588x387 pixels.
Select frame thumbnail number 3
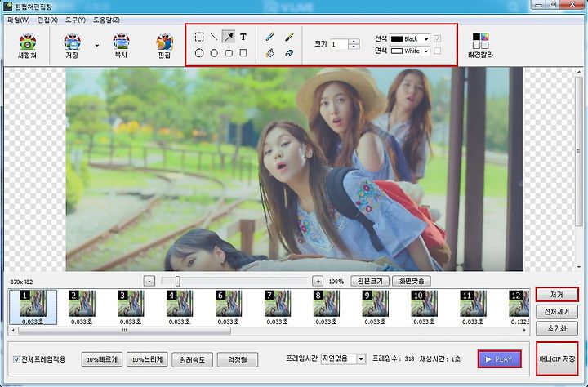pyautogui.click(x=131, y=307)
